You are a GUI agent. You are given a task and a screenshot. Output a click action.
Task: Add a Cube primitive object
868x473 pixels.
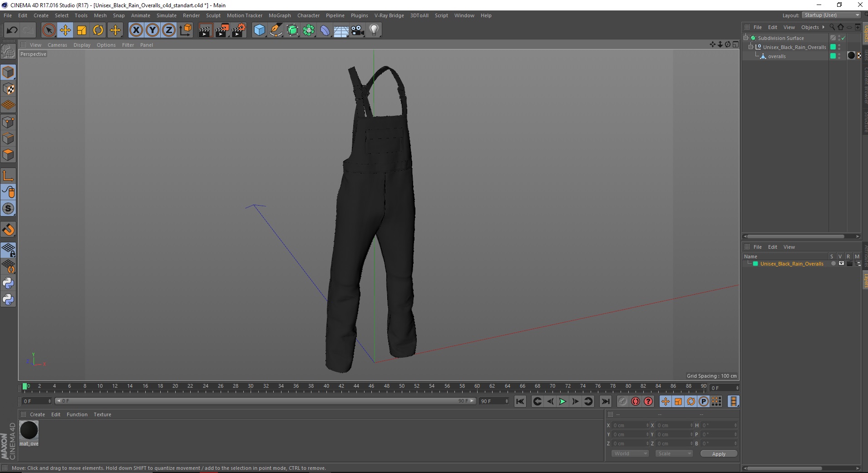[x=259, y=30]
